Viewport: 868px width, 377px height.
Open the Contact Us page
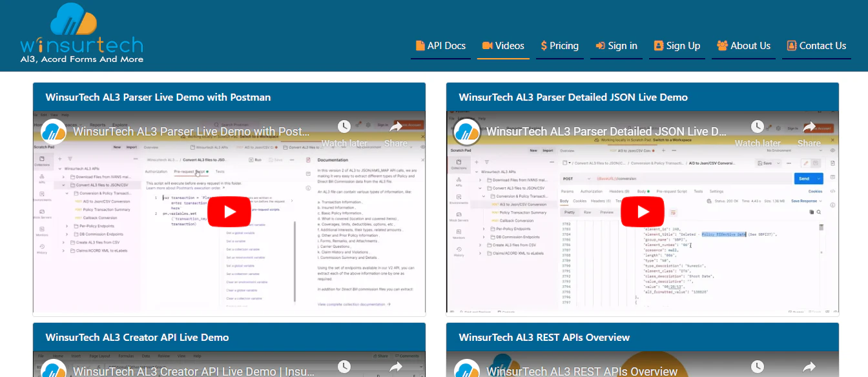pyautogui.click(x=816, y=46)
